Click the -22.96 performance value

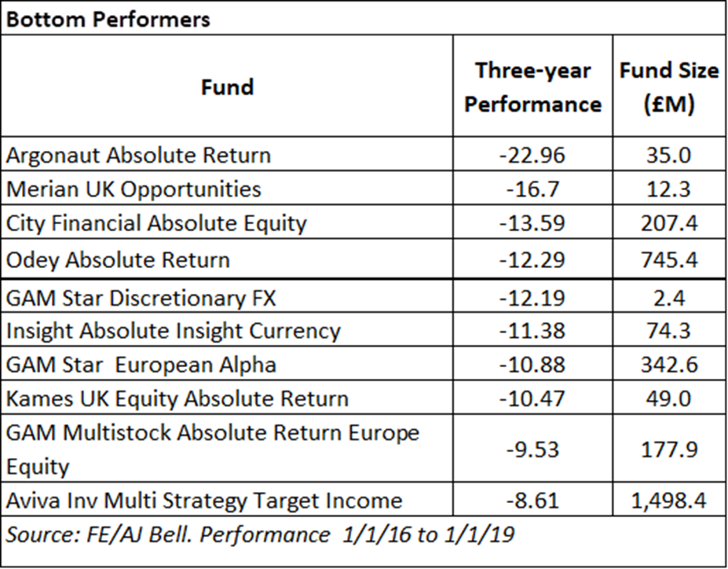(532, 155)
